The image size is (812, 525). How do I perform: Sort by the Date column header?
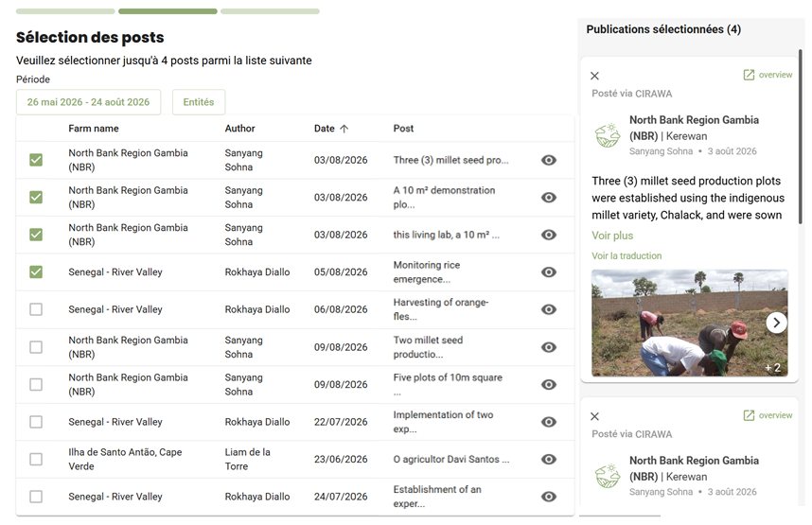(325, 129)
